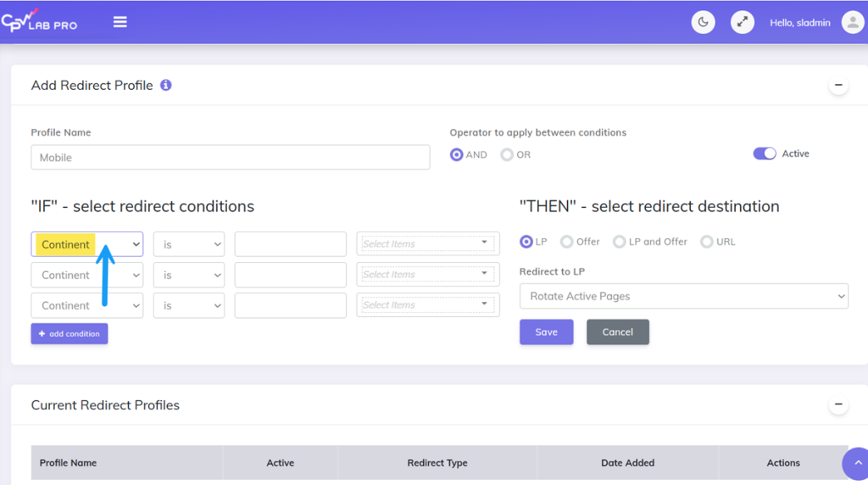Click the fullscreen expand icon

(743, 22)
